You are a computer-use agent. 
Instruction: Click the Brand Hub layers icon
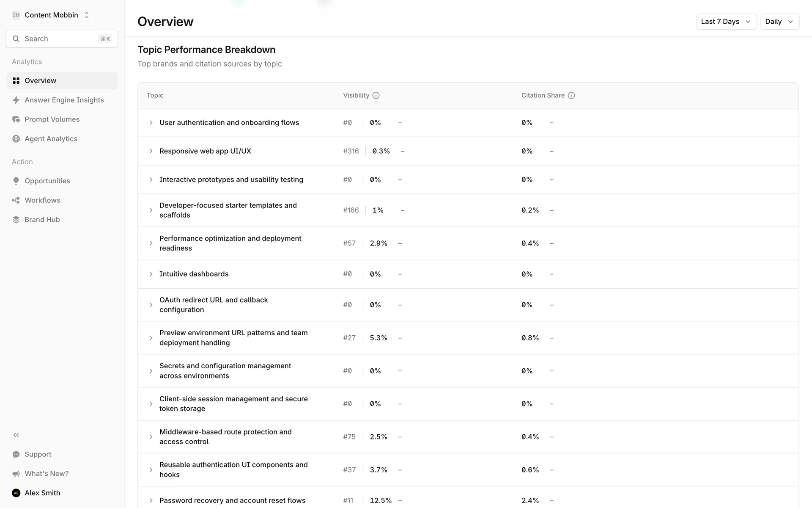pyautogui.click(x=16, y=220)
